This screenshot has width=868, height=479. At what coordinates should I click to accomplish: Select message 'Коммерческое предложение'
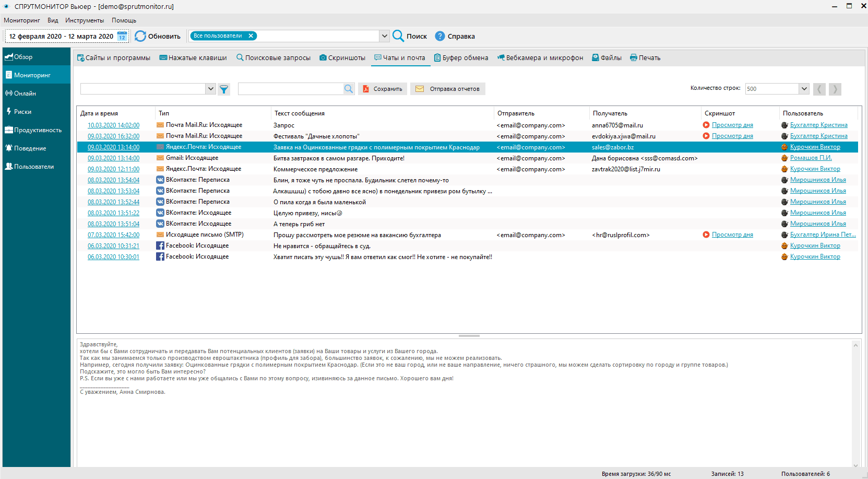[315, 169]
